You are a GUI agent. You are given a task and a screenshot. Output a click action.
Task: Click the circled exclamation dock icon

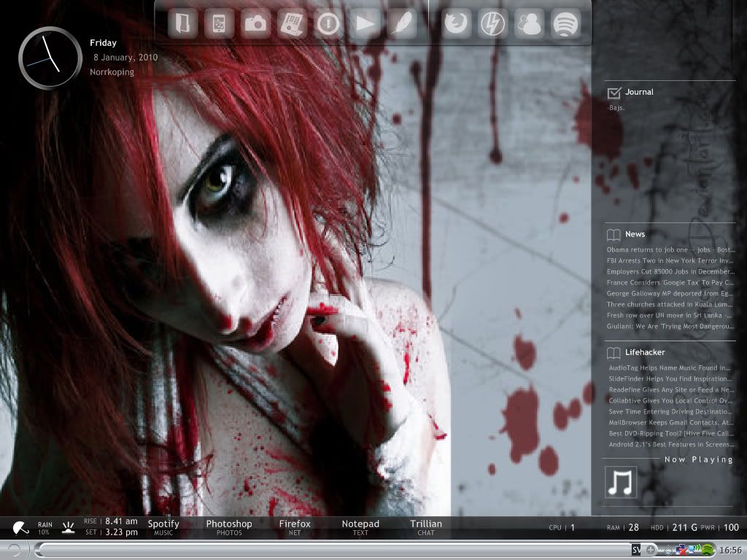tap(328, 24)
